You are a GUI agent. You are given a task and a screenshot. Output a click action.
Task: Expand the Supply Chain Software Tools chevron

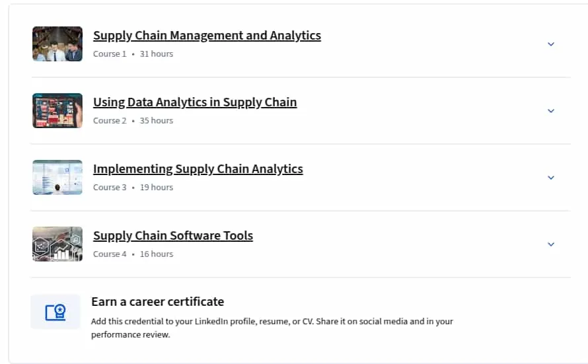point(551,244)
